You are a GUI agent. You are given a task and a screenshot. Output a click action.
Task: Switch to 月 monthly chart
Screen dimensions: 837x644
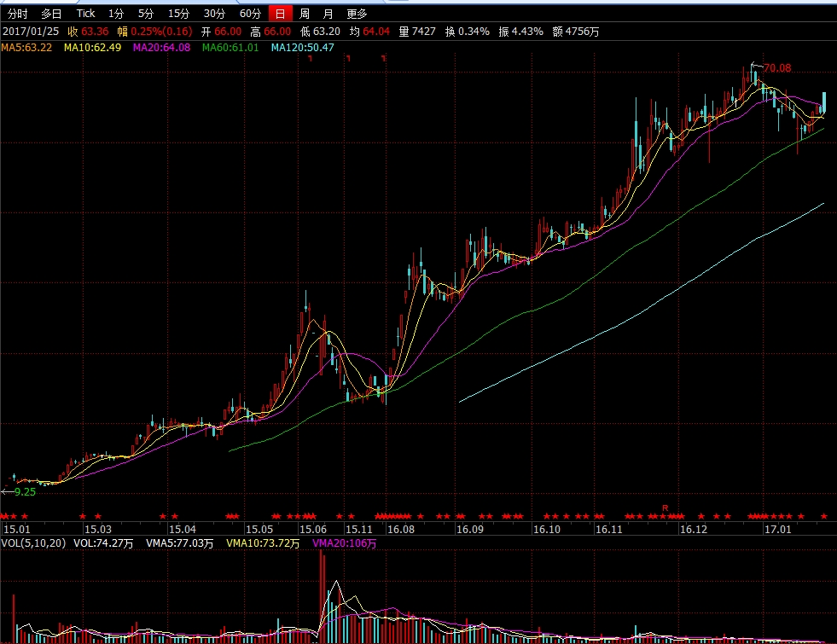click(328, 14)
